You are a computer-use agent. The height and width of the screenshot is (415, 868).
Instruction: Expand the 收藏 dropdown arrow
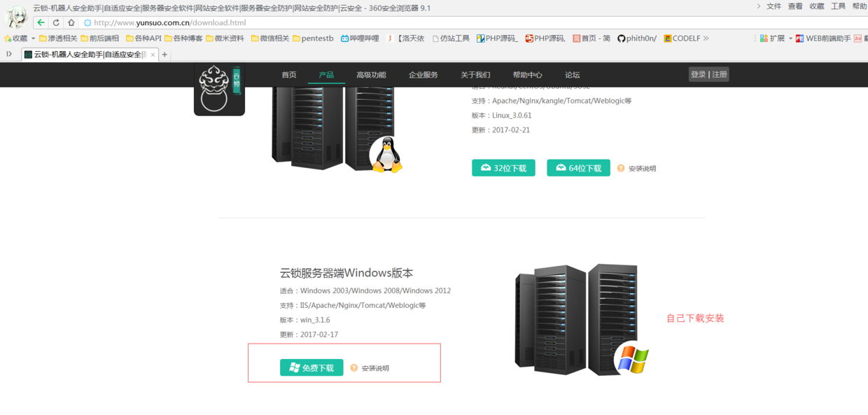(33, 38)
